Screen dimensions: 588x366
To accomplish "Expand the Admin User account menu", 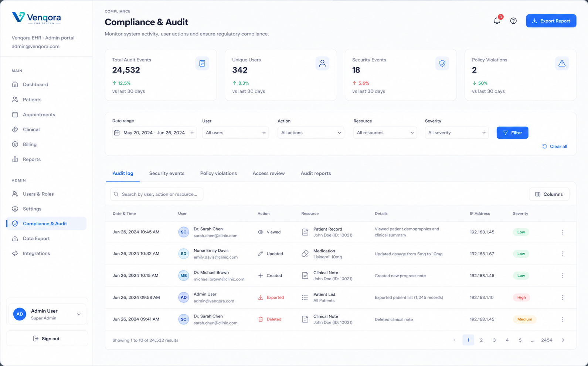I will 47,314.
